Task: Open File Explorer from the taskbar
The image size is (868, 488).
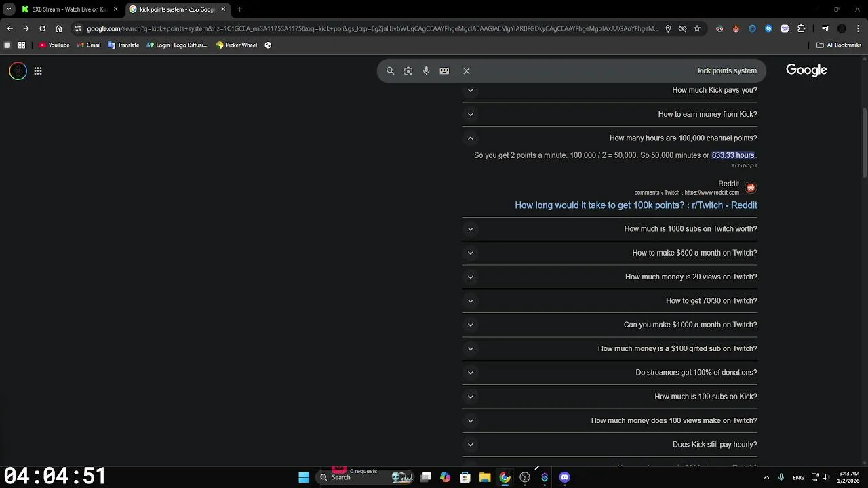Action: pyautogui.click(x=485, y=477)
